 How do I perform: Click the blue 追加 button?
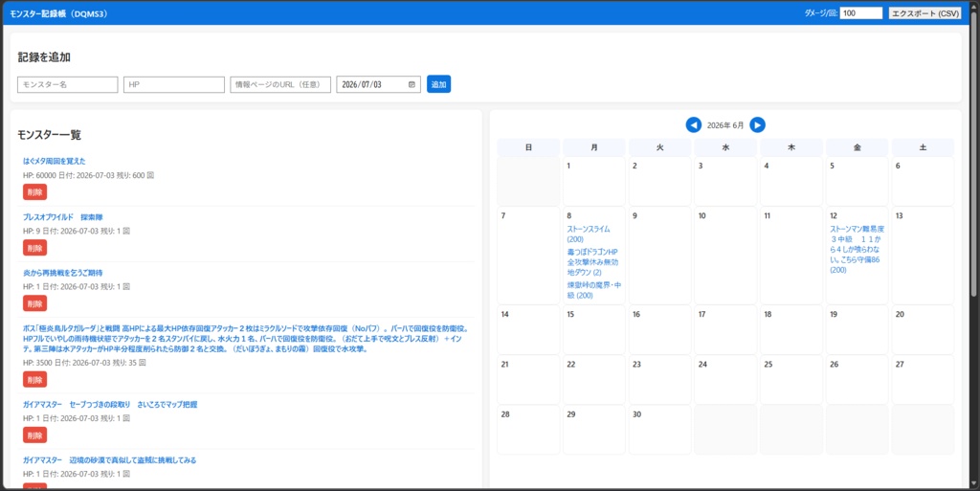[438, 84]
